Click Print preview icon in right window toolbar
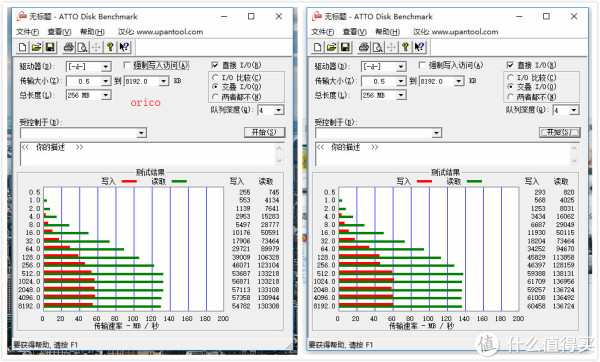The height and width of the screenshot is (362, 600). 378,47
